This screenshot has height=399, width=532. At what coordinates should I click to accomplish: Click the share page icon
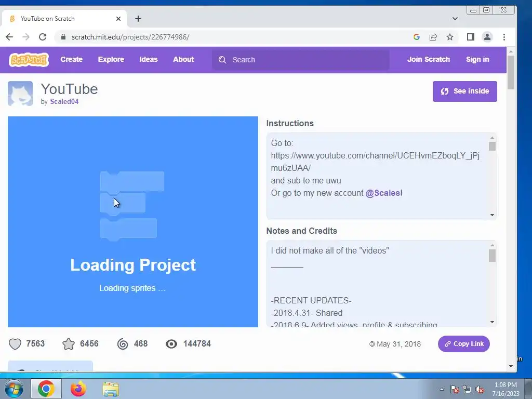(x=433, y=37)
